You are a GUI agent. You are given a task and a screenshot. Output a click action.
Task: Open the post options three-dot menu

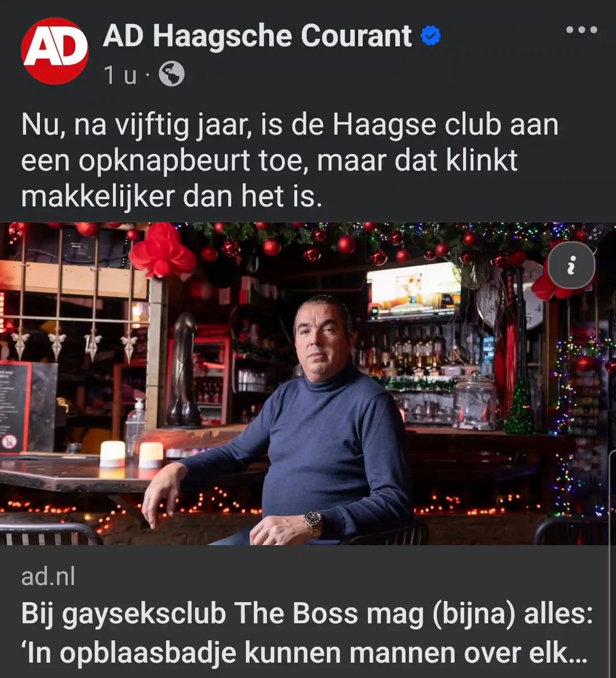581,30
